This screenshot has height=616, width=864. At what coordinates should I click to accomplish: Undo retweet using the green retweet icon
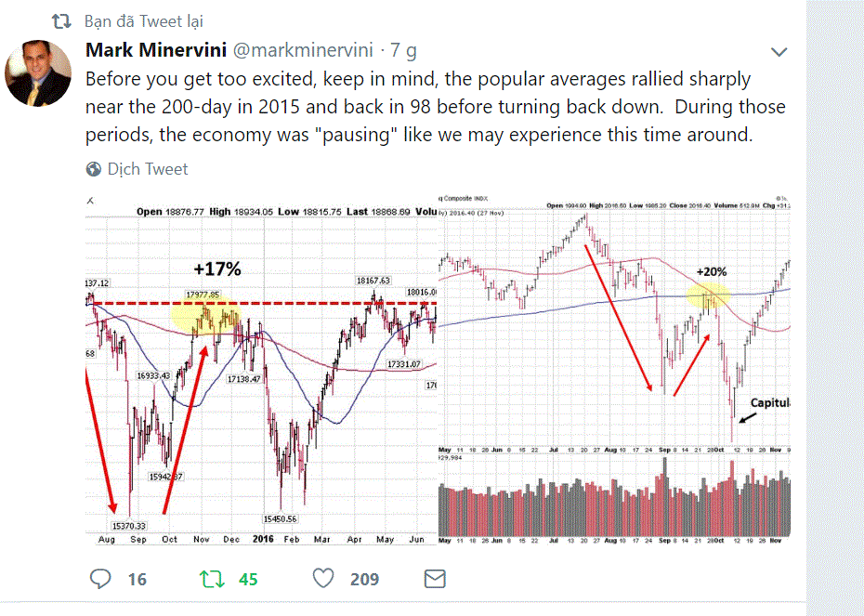[213, 579]
